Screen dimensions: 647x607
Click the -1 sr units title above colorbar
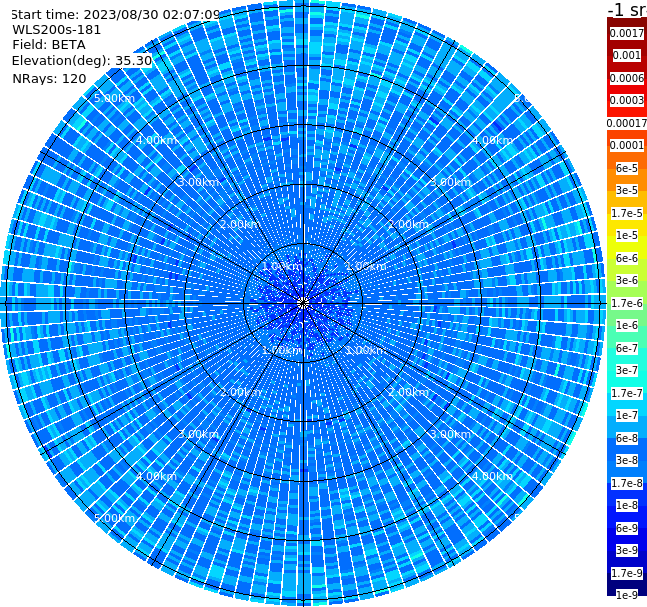(627, 9)
